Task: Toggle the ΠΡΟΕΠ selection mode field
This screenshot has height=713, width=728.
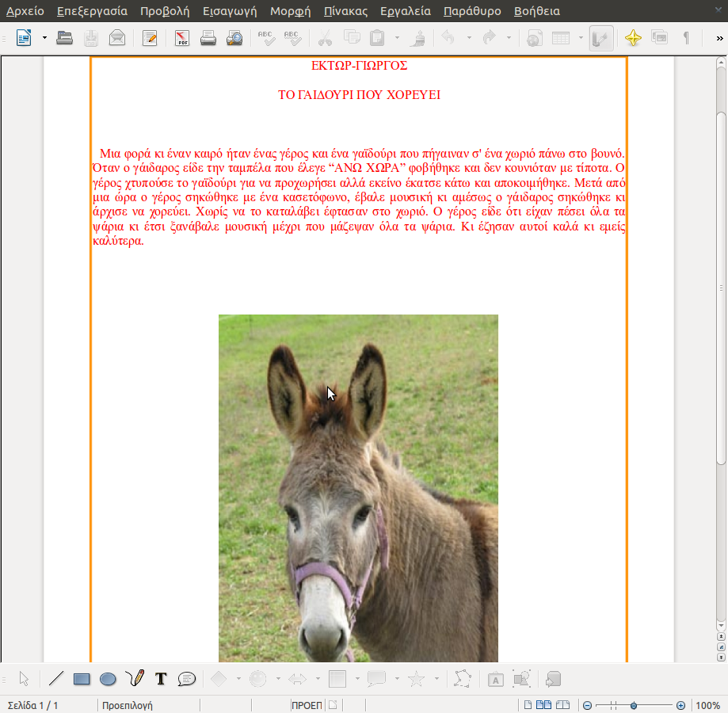Action: 307,706
